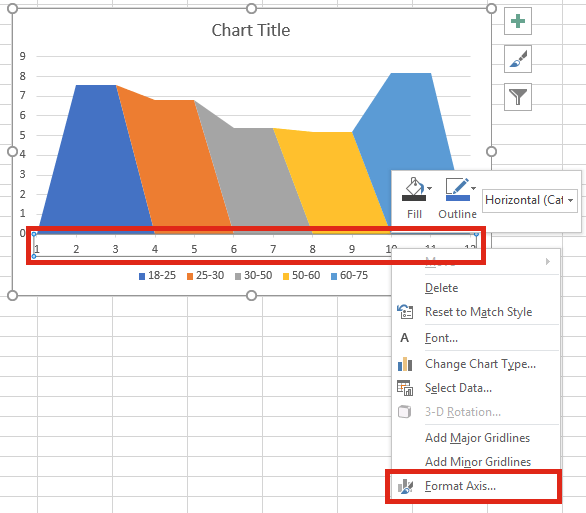Expand the Fill color dropdown arrow
586x513 pixels.
[429, 188]
